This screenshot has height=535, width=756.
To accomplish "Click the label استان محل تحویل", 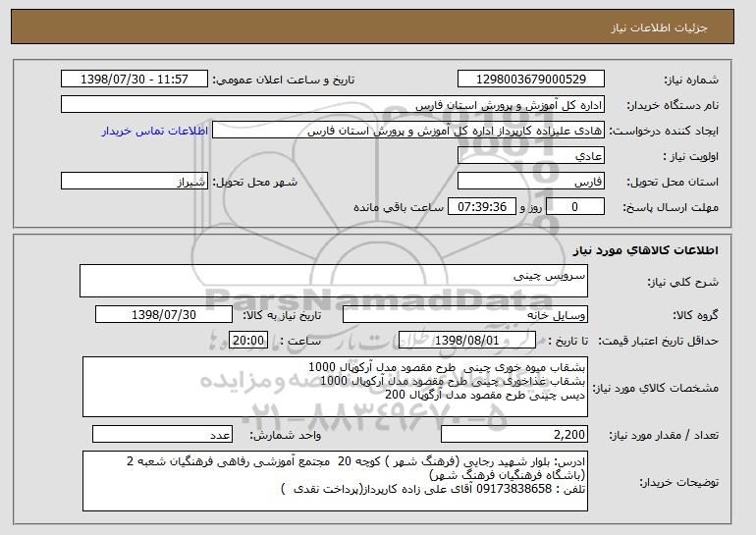I will pos(673,182).
